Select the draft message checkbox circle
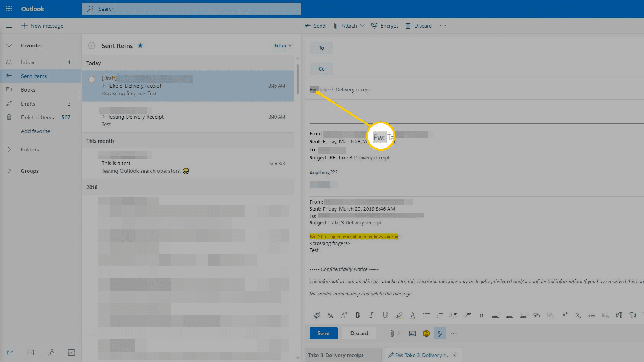The image size is (644, 362). pos(92,80)
